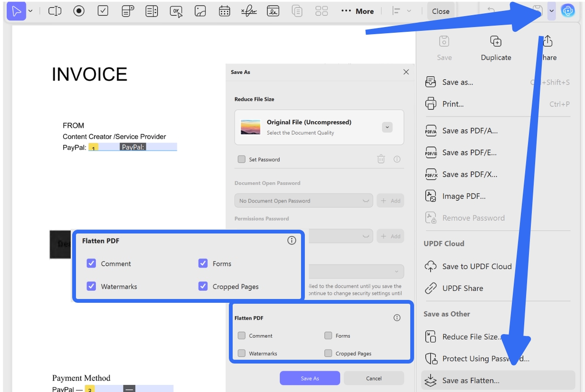Choose the OK Button form tool
The image size is (585, 392).
click(176, 11)
